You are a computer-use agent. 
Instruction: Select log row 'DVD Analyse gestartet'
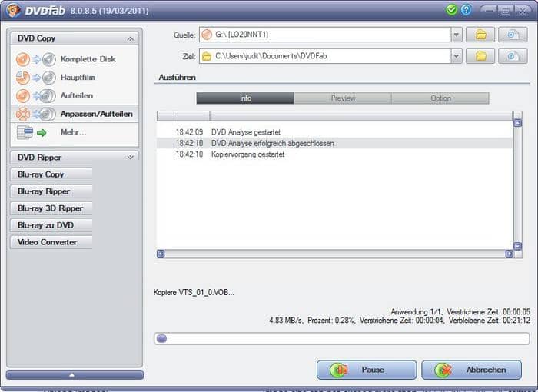[334, 132]
